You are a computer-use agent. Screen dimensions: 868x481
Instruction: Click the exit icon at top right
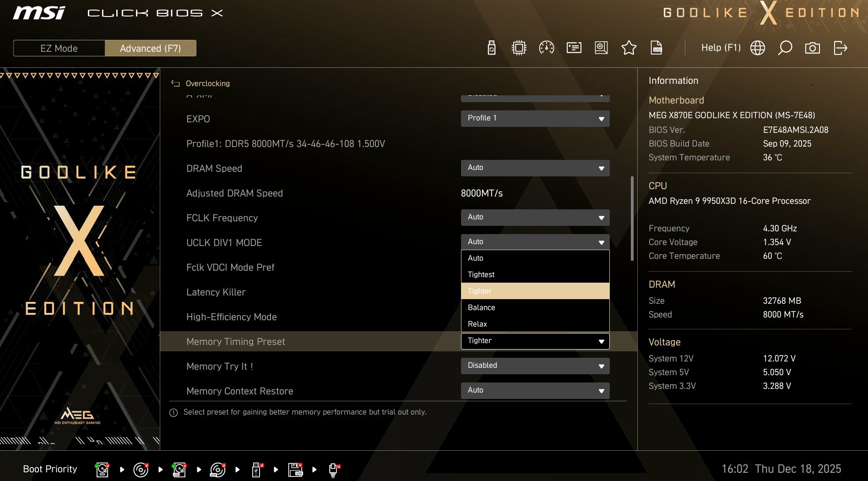pyautogui.click(x=840, y=48)
